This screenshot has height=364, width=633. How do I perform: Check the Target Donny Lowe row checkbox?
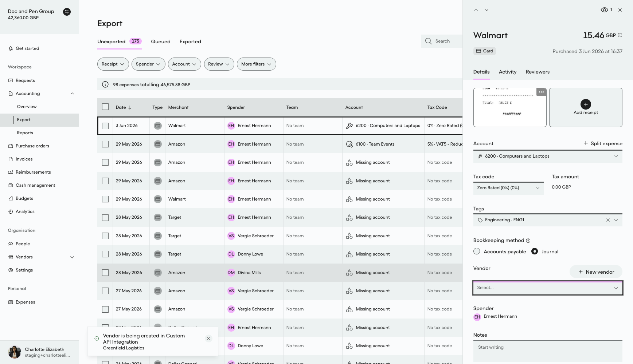pyautogui.click(x=105, y=254)
